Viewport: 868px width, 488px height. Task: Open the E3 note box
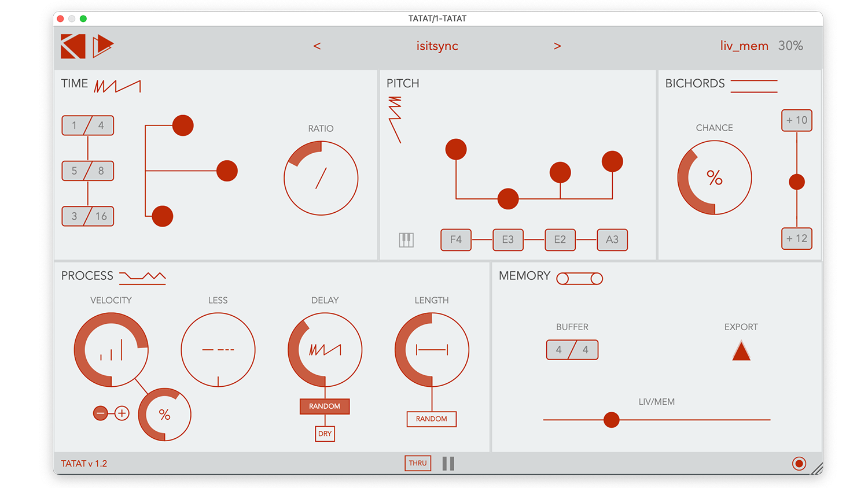(x=508, y=239)
